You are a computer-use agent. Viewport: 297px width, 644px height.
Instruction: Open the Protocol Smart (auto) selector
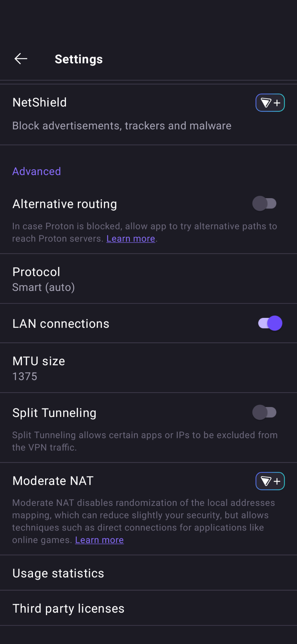click(x=44, y=279)
